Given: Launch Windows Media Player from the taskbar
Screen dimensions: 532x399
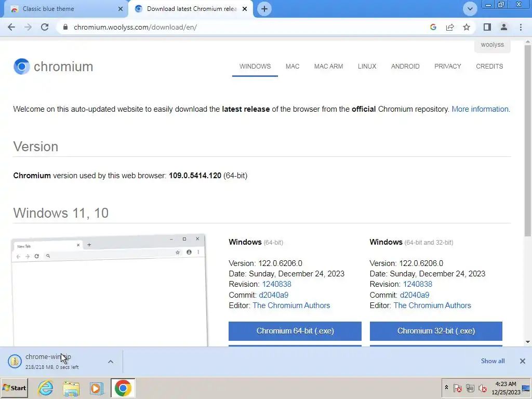Looking at the screenshot, I should [96, 388].
